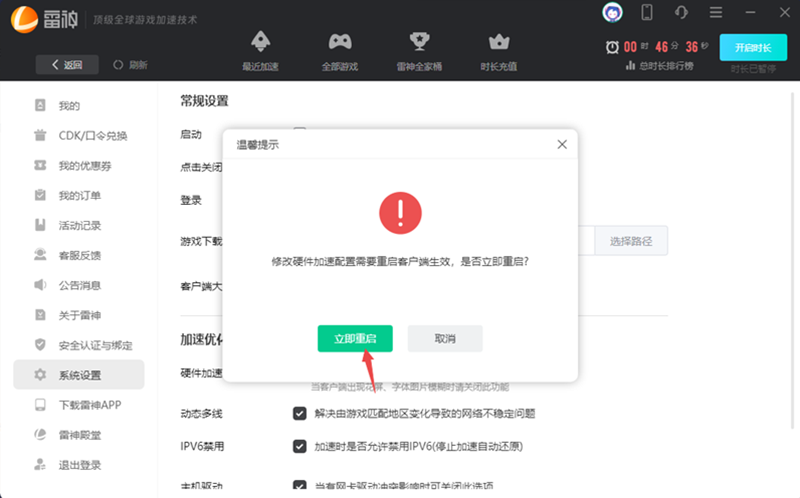Viewport: 800px width, 498px height.
Task: Select 系统设置 sidebar item
Action: (79, 375)
